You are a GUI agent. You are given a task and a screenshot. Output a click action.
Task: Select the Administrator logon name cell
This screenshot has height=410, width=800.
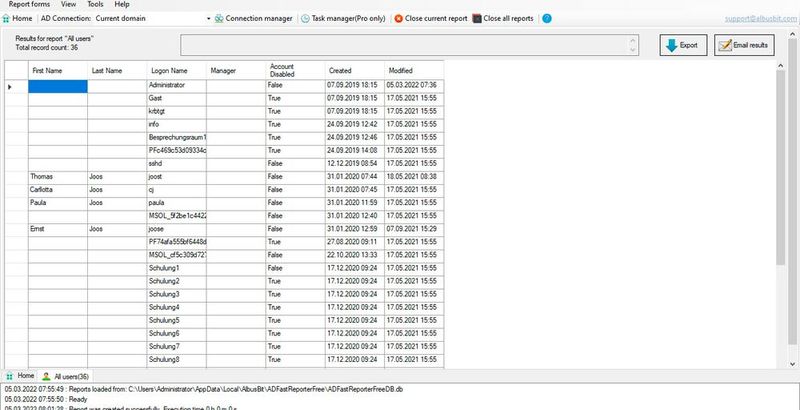tap(177, 85)
